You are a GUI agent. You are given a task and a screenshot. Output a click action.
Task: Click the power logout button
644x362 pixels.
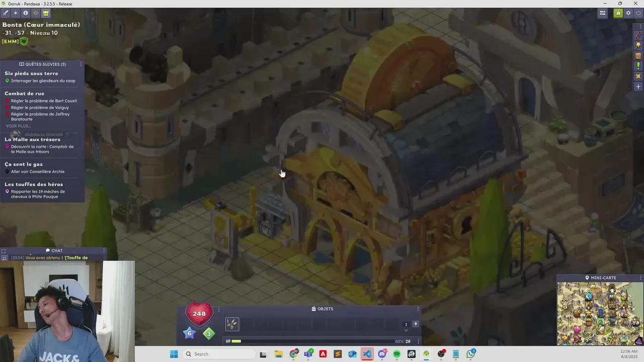tap(638, 13)
